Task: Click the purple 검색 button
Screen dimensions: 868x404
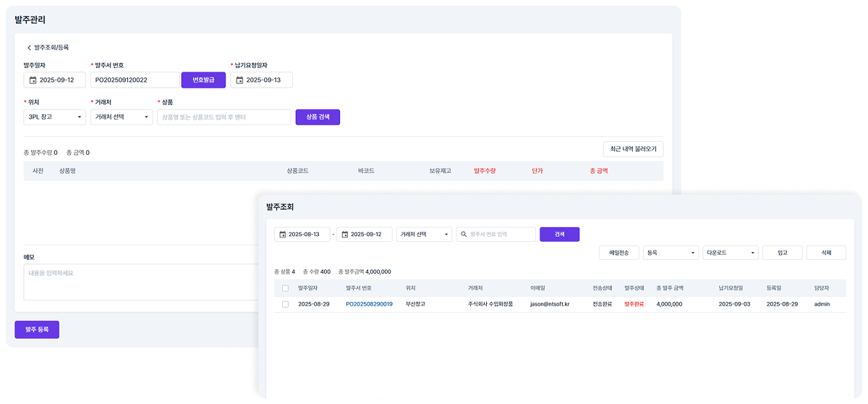Action: [559, 235]
